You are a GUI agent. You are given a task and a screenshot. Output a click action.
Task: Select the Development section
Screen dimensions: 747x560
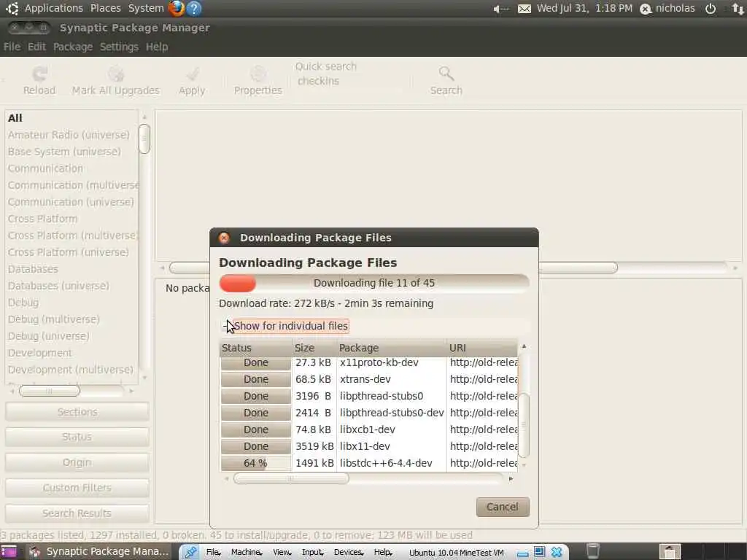[71, 354]
